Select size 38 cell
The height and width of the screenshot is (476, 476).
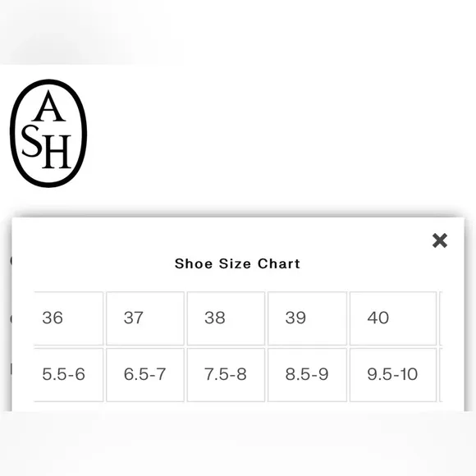pos(226,318)
